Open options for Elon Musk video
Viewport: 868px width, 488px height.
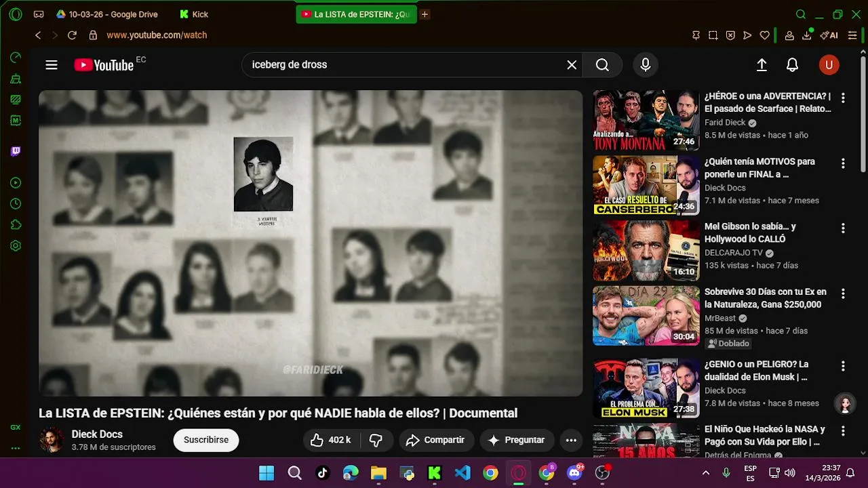click(x=843, y=367)
